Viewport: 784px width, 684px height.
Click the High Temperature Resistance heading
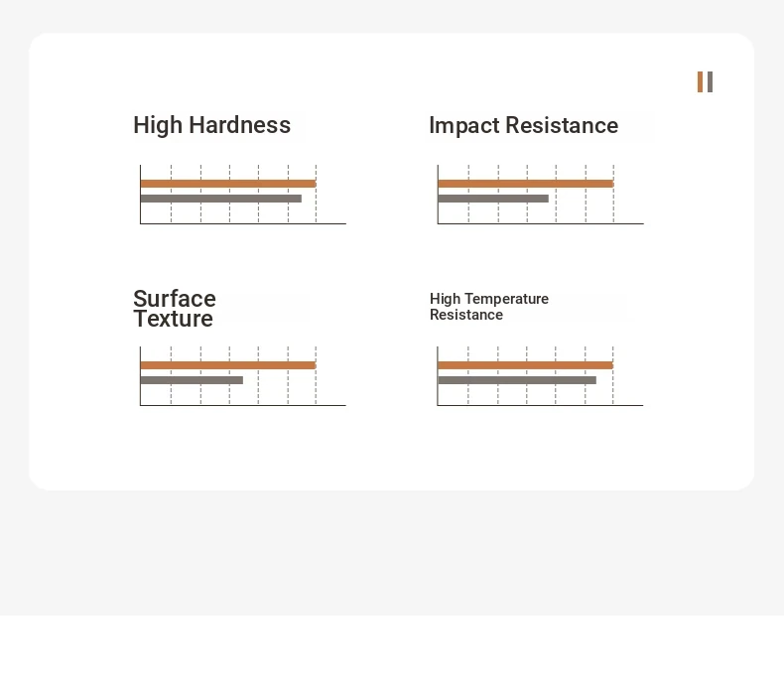[x=489, y=307]
